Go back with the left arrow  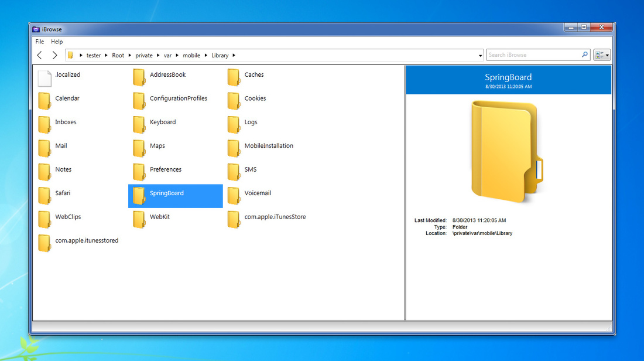(x=40, y=55)
